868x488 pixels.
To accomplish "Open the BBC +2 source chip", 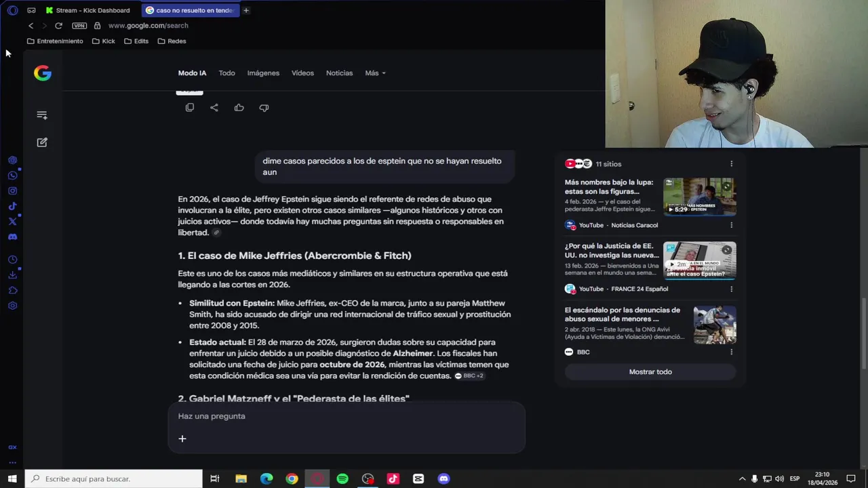I will tap(469, 375).
